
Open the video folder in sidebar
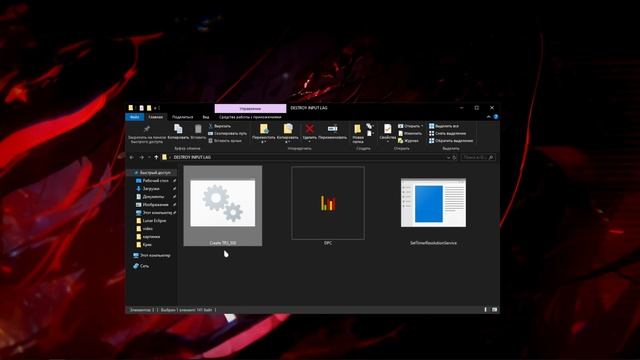pos(148,229)
